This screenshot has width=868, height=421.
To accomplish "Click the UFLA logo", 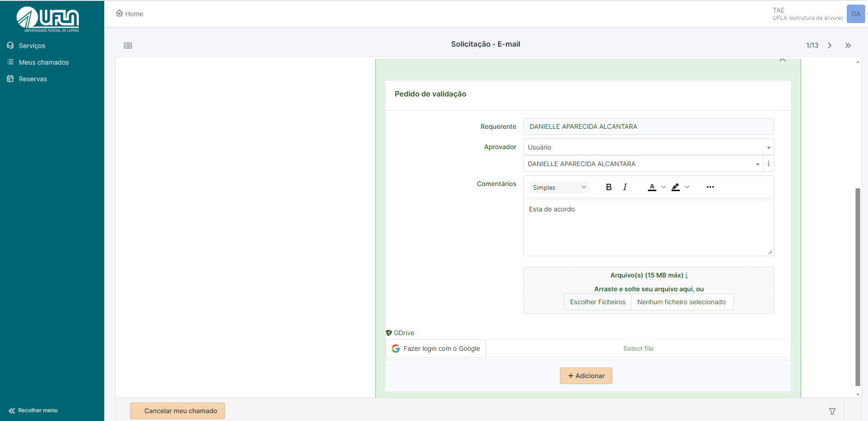I will click(x=48, y=19).
